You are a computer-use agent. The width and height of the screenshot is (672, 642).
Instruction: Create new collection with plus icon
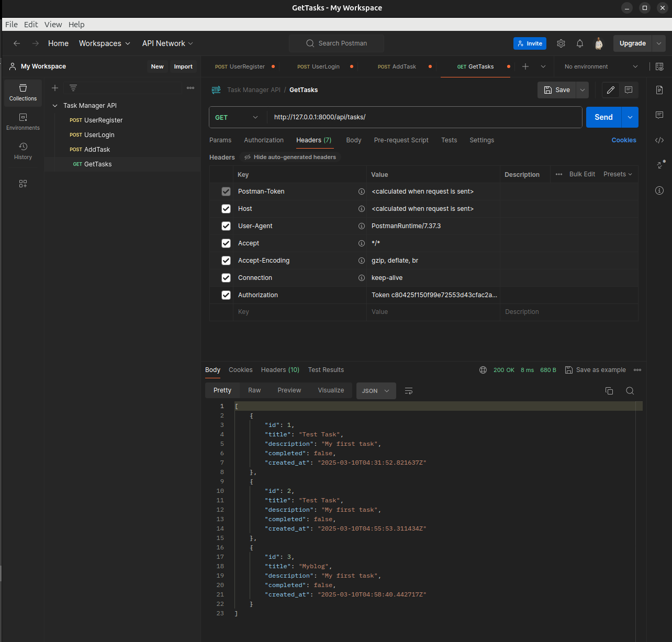(x=55, y=88)
